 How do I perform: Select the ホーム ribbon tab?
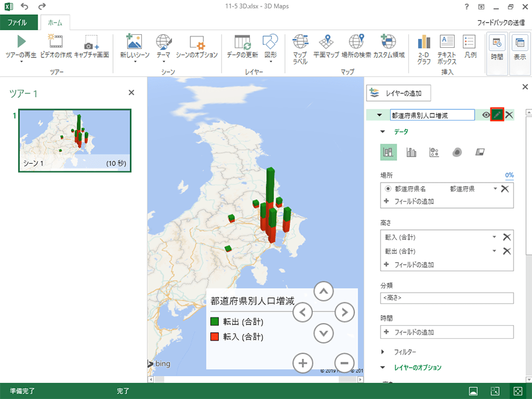click(55, 24)
